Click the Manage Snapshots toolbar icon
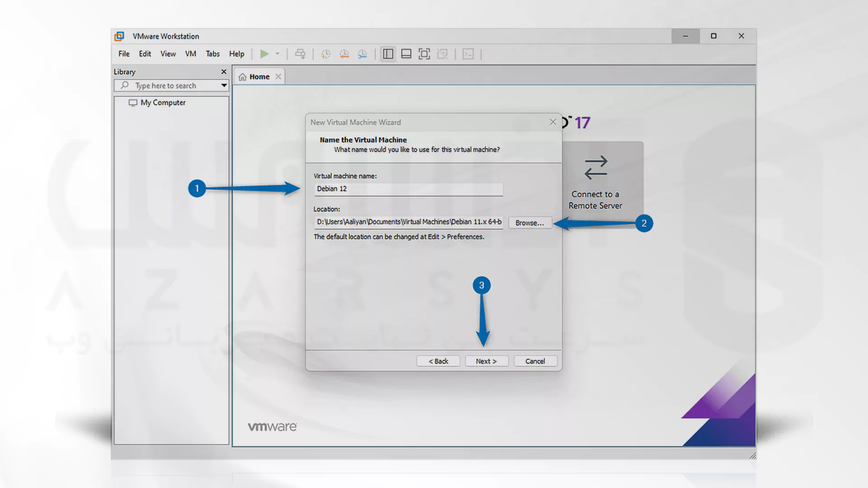868x488 pixels. 363,54
